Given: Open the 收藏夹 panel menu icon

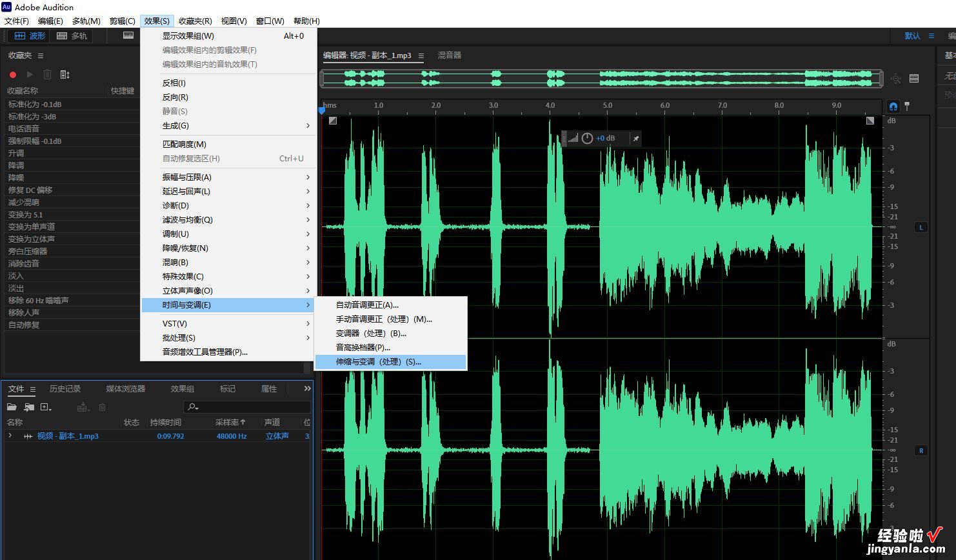Looking at the screenshot, I should click(x=41, y=55).
